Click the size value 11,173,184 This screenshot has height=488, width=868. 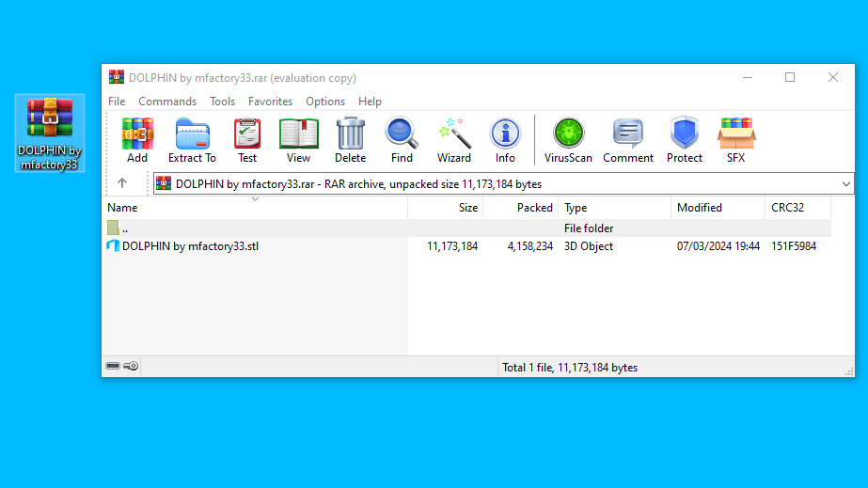click(452, 246)
